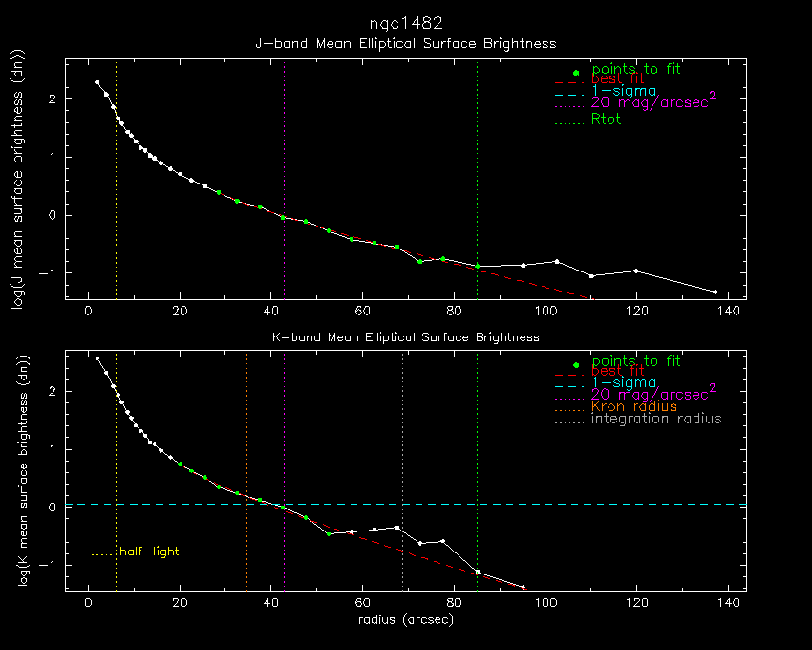Screen dimensions: 812x650
Task: Click the J-band y-axis label text
Action: [x=16, y=179]
